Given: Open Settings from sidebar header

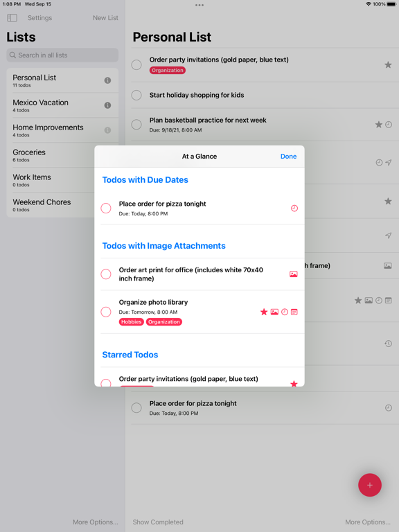Looking at the screenshot, I should coord(39,18).
